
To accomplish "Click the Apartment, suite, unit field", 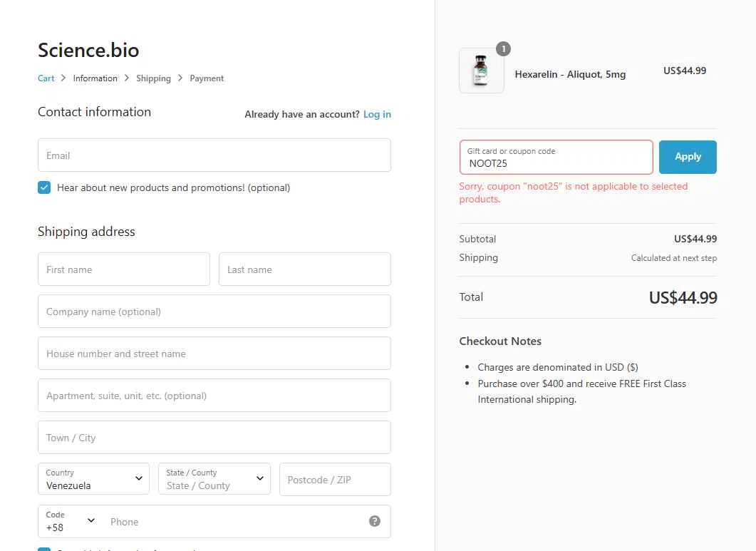I will pos(214,395).
